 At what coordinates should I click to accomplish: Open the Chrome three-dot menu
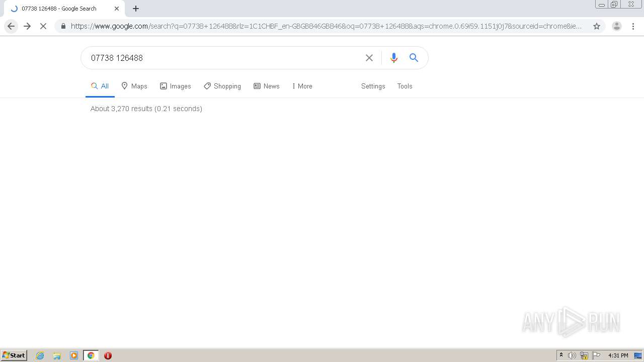[633, 26]
